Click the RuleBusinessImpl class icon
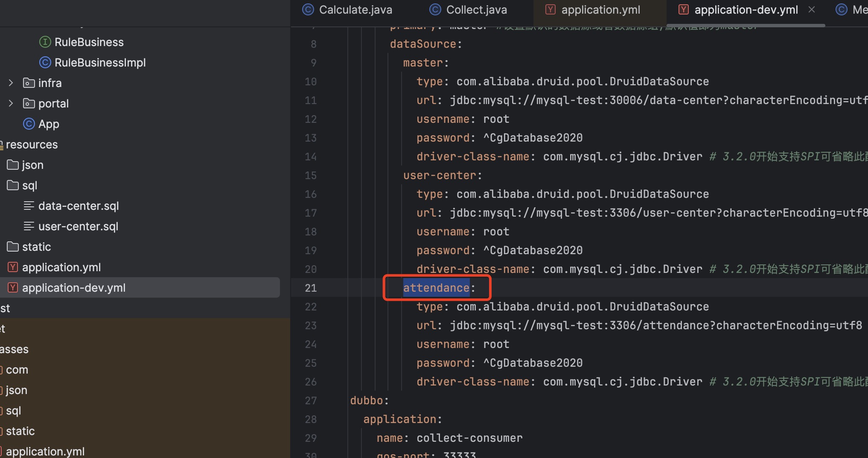868x458 pixels. 45,62
